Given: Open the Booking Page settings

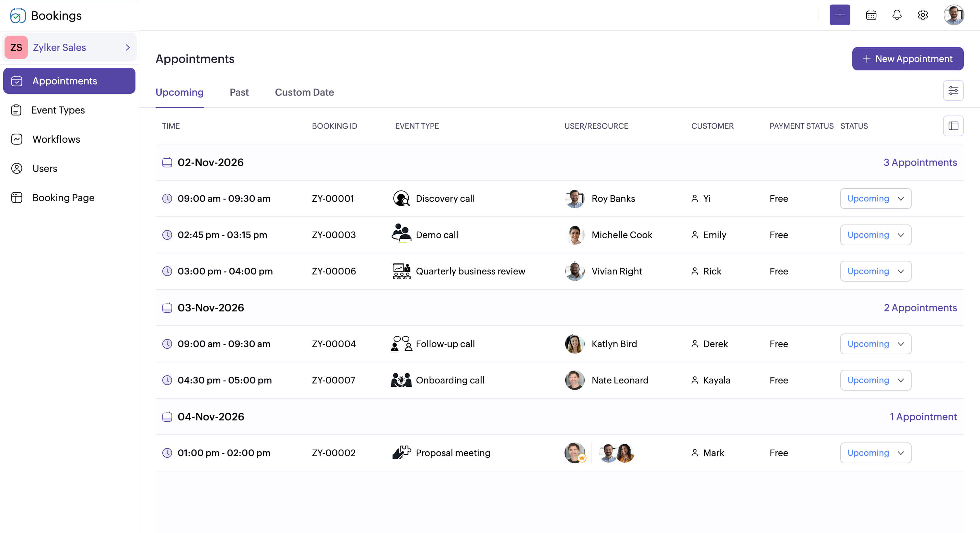Looking at the screenshot, I should tap(63, 197).
